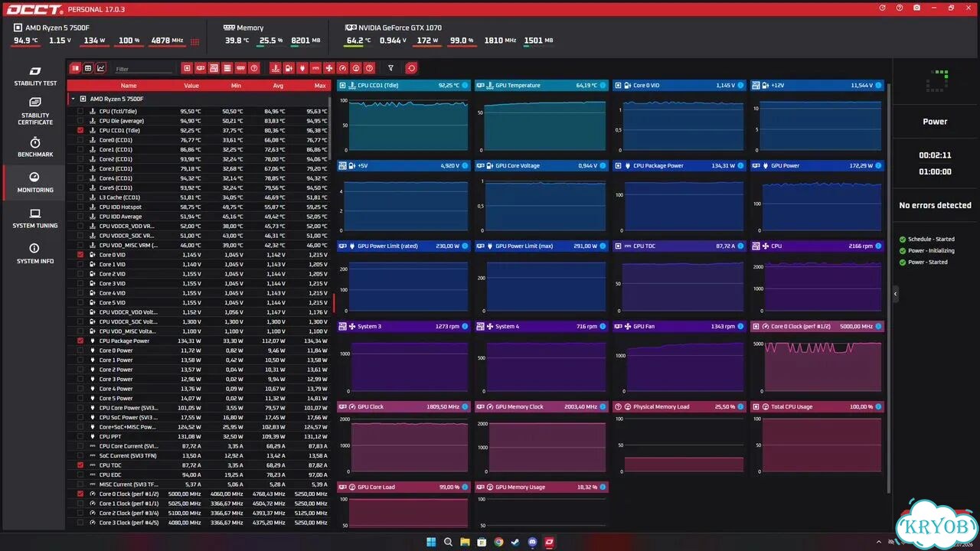This screenshot has height=551, width=980.
Task: Check the CPU EDC row checkbox
Action: [80, 475]
